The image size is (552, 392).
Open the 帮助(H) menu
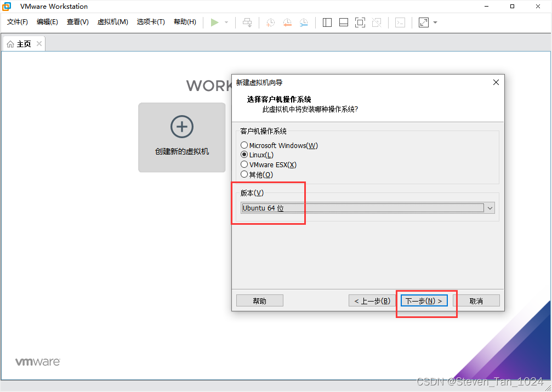185,22
